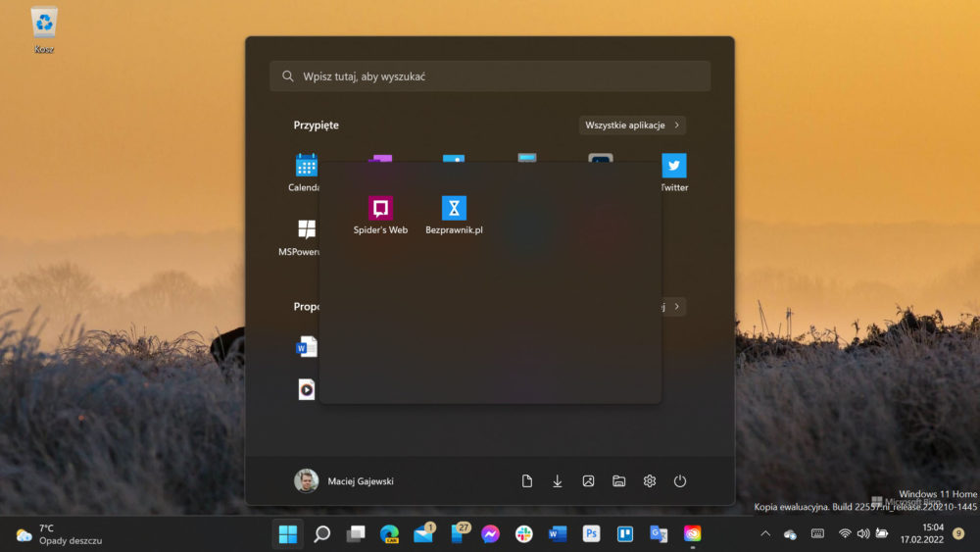Open taskbar Search magnifier
The width and height of the screenshot is (980, 552).
(321, 534)
